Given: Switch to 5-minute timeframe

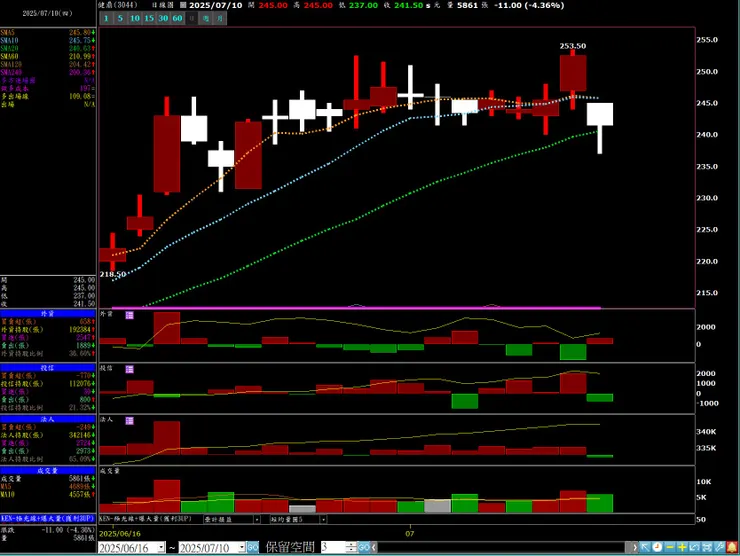Looking at the screenshot, I should pyautogui.click(x=120, y=18).
